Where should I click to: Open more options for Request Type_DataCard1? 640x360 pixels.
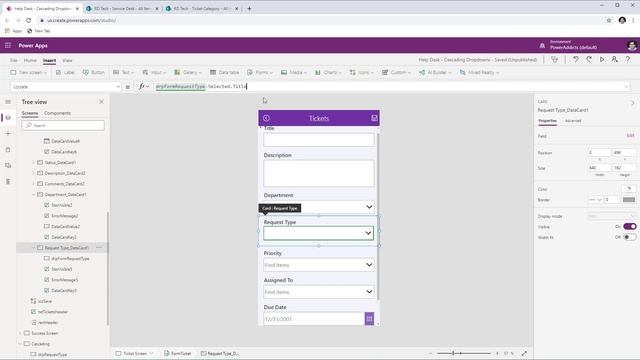99,247
